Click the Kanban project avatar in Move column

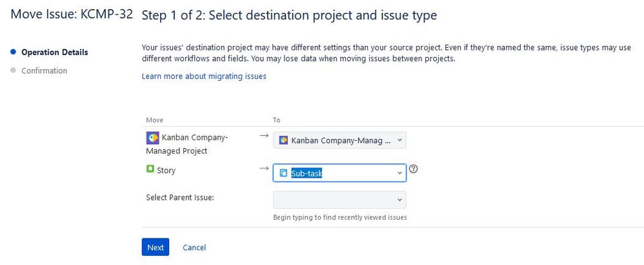click(152, 137)
